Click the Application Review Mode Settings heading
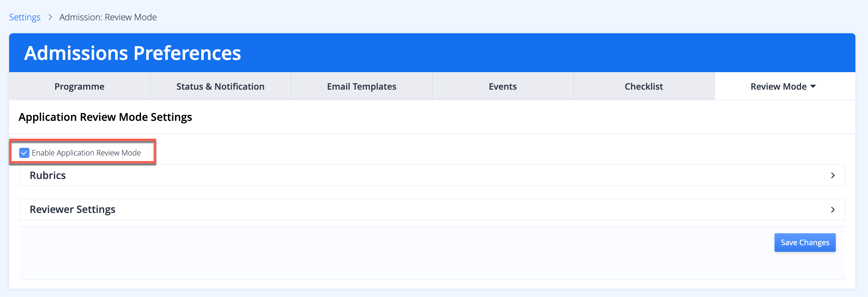 point(105,117)
